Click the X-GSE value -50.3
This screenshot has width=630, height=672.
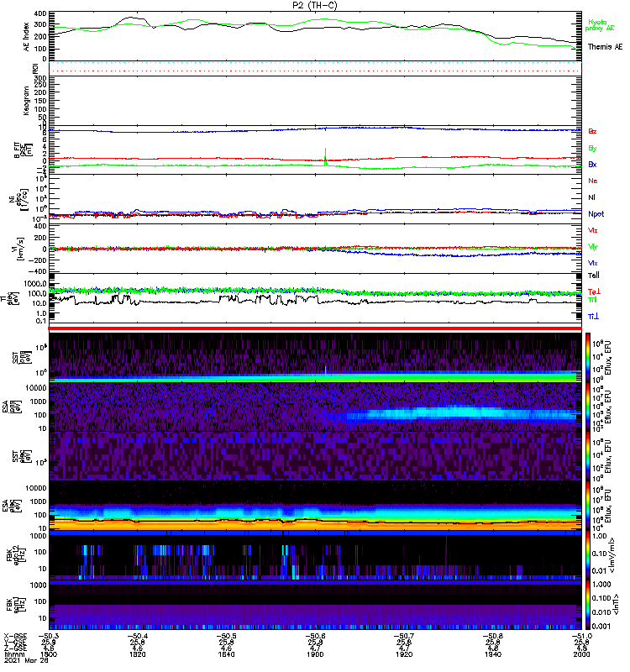(49, 636)
